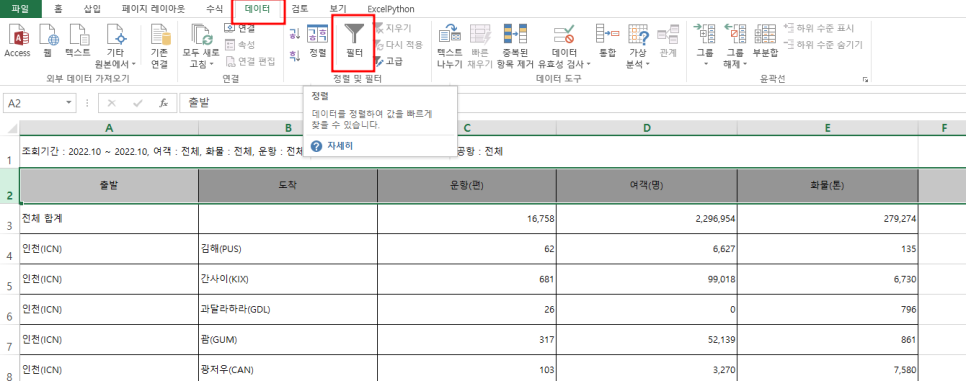This screenshot has width=966, height=381.
Task: Open 고급 advanced filter
Action: [389, 61]
